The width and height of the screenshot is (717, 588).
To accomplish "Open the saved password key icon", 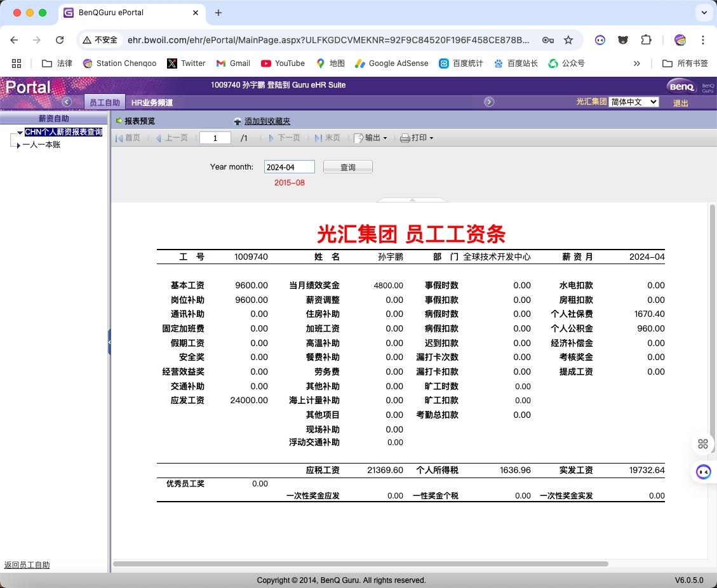I will [x=548, y=40].
